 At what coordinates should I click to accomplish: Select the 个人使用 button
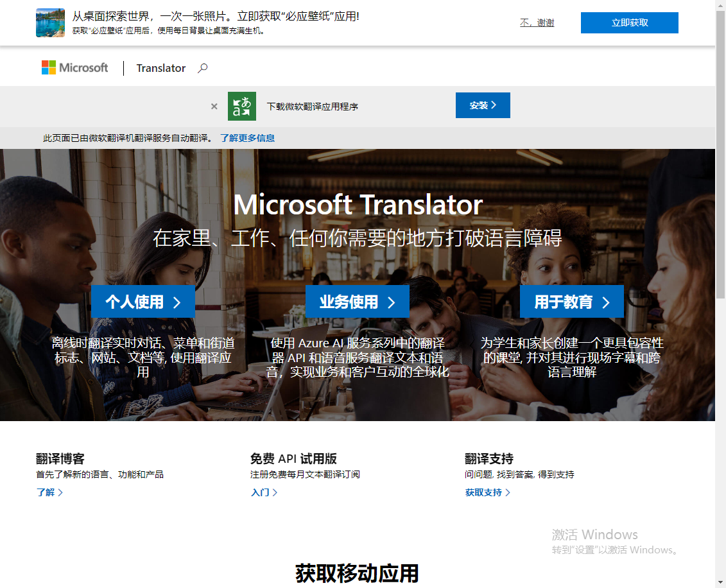click(143, 302)
